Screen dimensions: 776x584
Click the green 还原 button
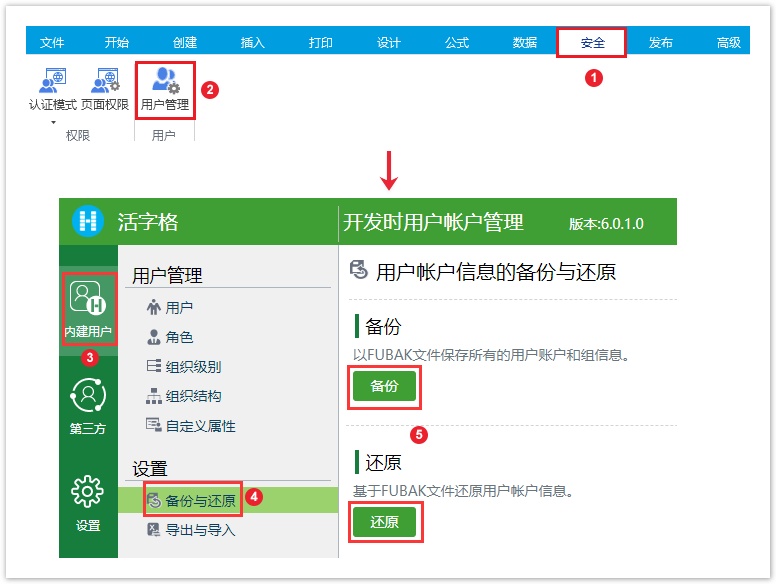[384, 522]
